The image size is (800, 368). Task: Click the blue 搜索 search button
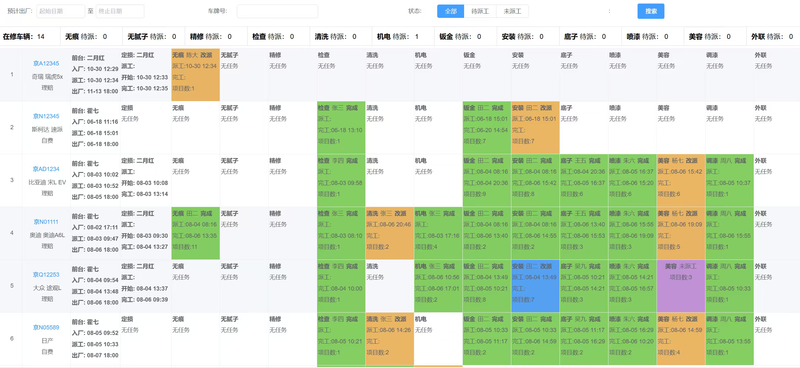pos(651,11)
